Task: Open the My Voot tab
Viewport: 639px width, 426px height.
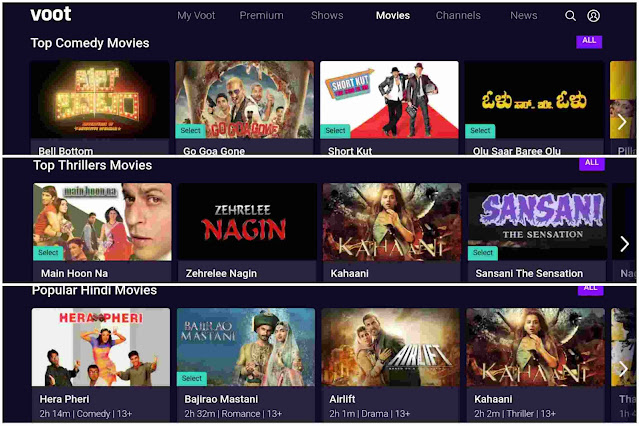Action: (x=196, y=15)
